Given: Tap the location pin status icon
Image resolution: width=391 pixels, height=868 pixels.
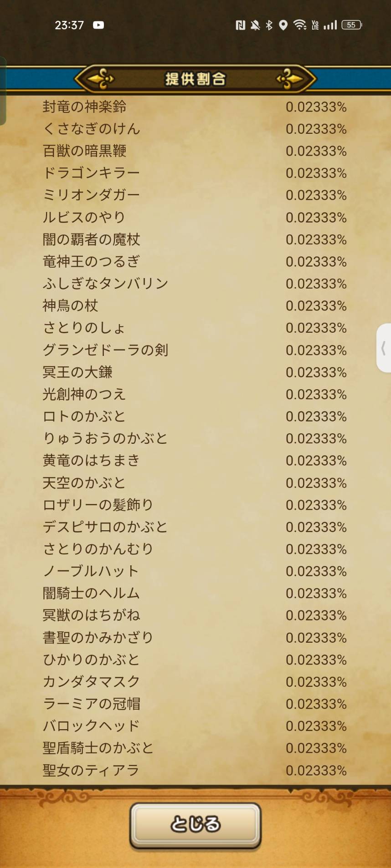Looking at the screenshot, I should 283,25.
